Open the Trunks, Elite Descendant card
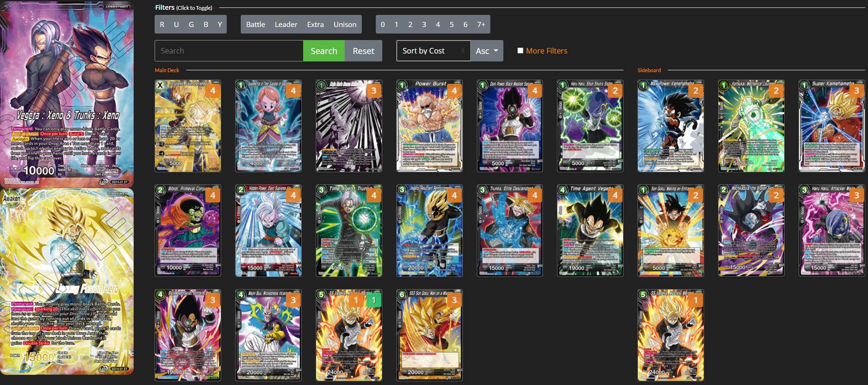The image size is (868, 385). 510,230
